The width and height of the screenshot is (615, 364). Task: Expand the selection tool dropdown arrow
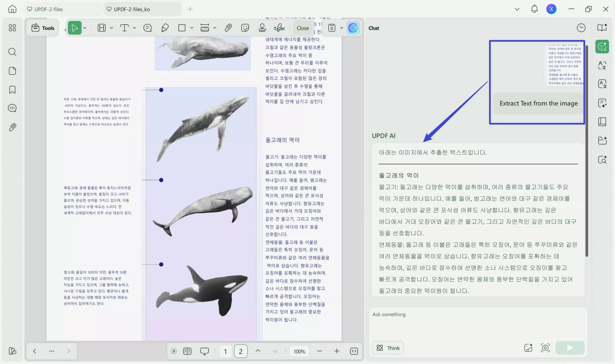point(85,28)
